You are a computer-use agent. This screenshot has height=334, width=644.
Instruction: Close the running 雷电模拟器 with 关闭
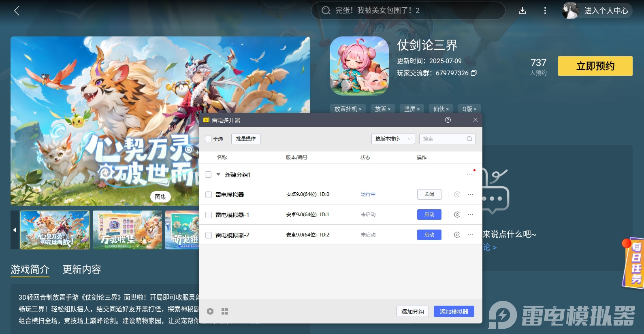coord(429,194)
